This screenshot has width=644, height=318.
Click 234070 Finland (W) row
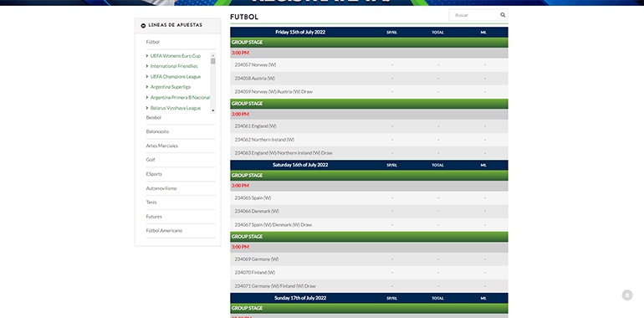pyautogui.click(x=369, y=273)
